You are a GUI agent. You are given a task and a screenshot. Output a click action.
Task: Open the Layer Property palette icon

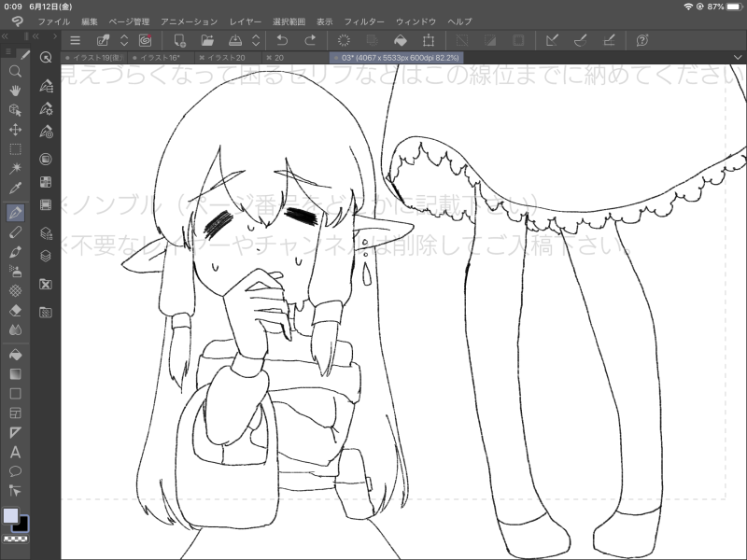(x=46, y=232)
